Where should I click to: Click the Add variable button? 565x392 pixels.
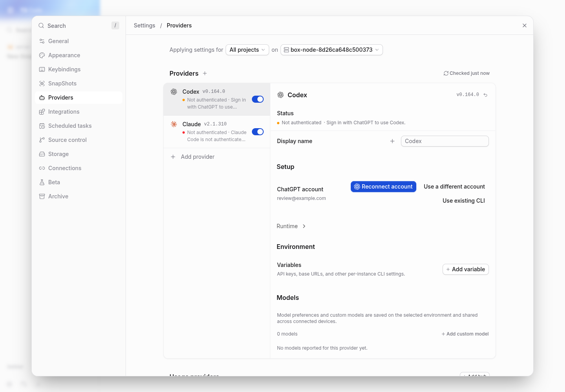coord(466,269)
